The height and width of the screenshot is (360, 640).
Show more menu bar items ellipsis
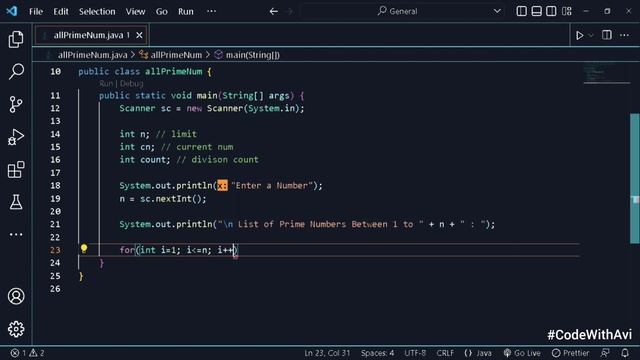coord(211,11)
